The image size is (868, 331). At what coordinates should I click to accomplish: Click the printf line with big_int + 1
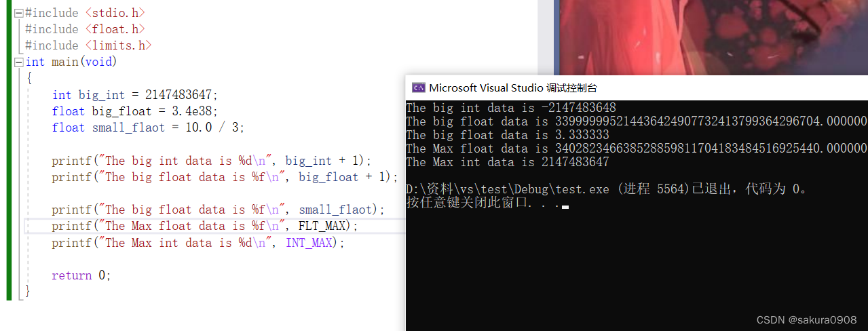pos(212,161)
